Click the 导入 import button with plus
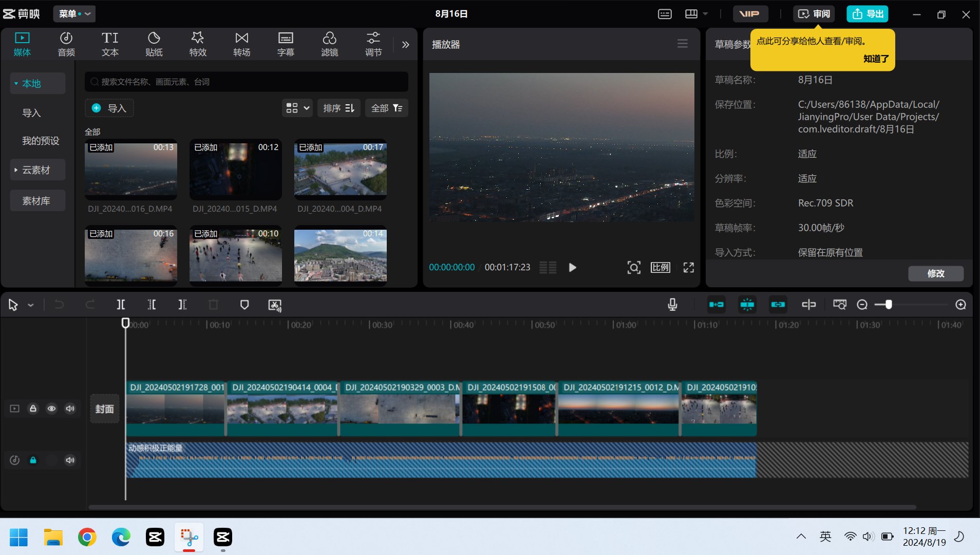Image resolution: width=980 pixels, height=555 pixels. click(109, 108)
